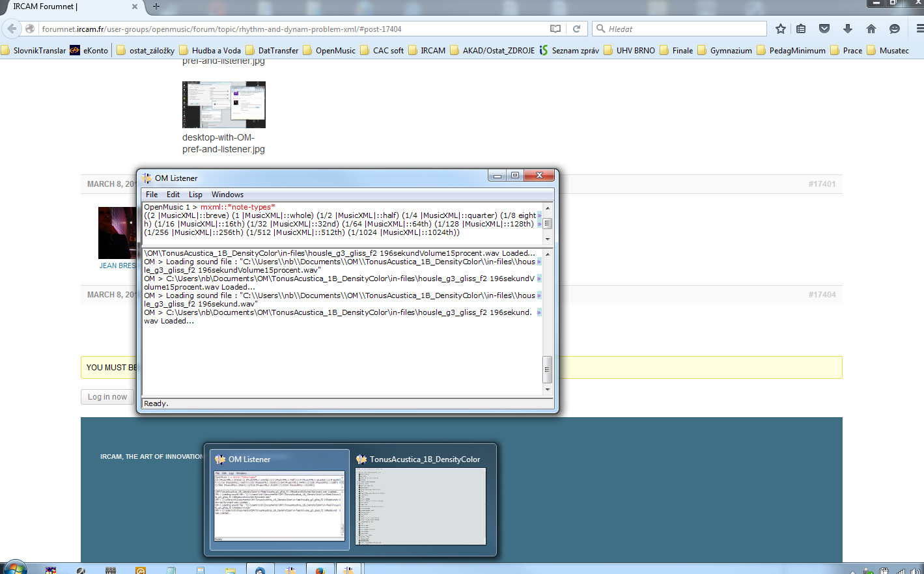Click up arrow of lower Listener pane scrollbar
Screen dimensions: 924x574
(x=548, y=254)
